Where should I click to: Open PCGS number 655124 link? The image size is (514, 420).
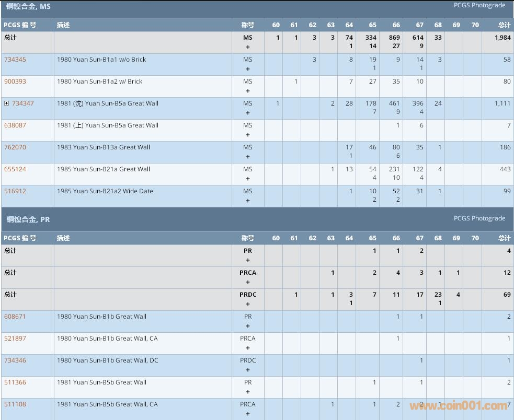15,169
